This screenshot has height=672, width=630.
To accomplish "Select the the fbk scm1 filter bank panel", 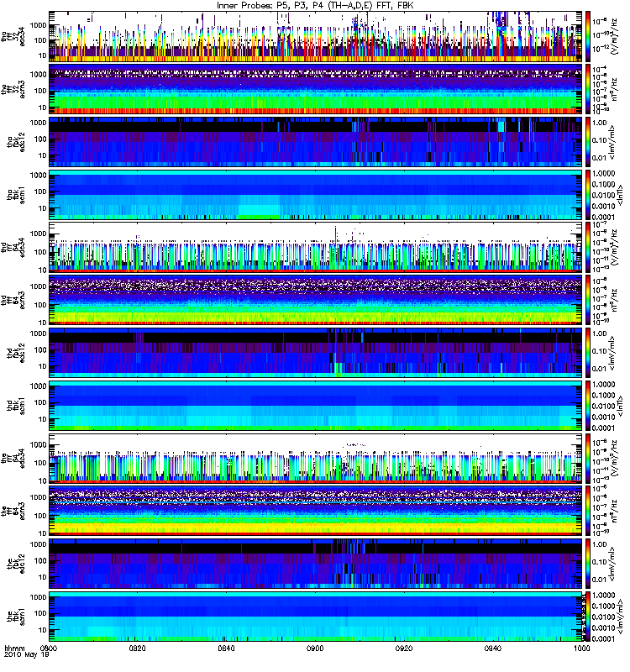I will pos(316,617).
